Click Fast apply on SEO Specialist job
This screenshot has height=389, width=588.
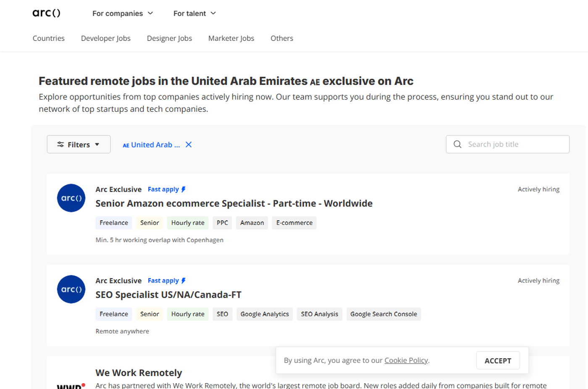point(166,281)
